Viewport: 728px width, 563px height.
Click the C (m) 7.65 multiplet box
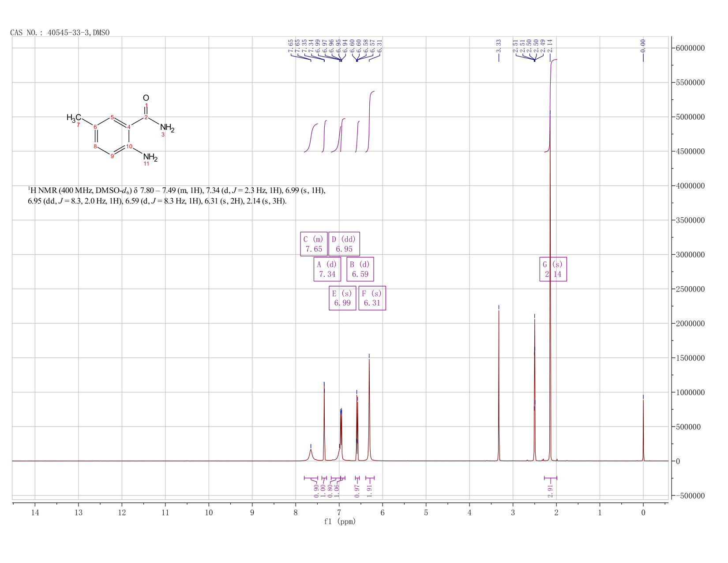(x=314, y=244)
